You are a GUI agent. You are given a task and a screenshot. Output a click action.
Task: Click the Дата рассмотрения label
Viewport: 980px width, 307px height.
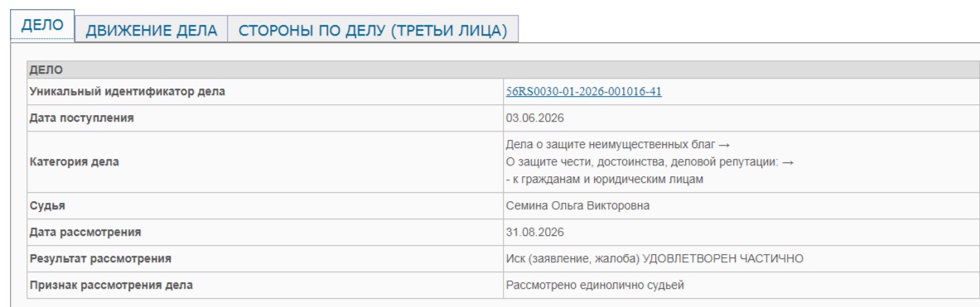click(x=85, y=233)
